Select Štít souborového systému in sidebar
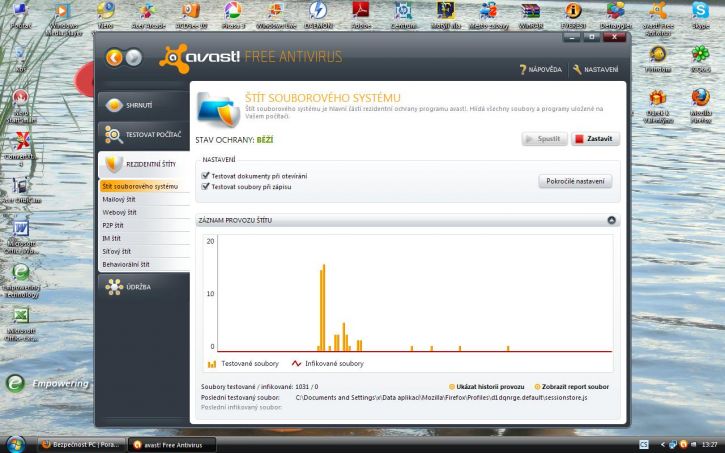725x453 pixels. click(144, 186)
